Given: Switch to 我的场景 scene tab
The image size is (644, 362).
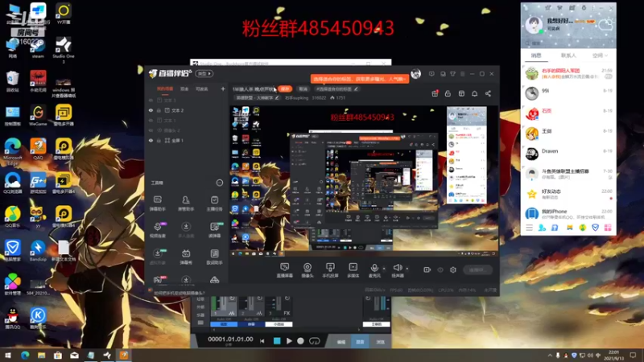Looking at the screenshot, I should 165,88.
